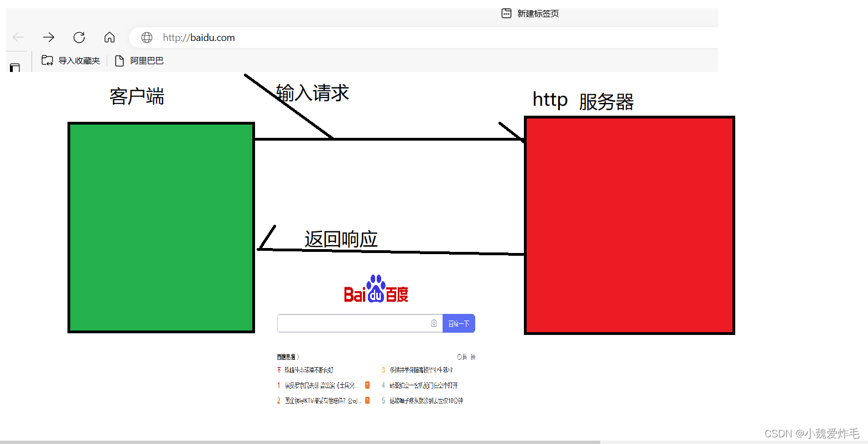Open hot search entry number 4
This screenshot has width=868, height=444.
[x=420, y=385]
